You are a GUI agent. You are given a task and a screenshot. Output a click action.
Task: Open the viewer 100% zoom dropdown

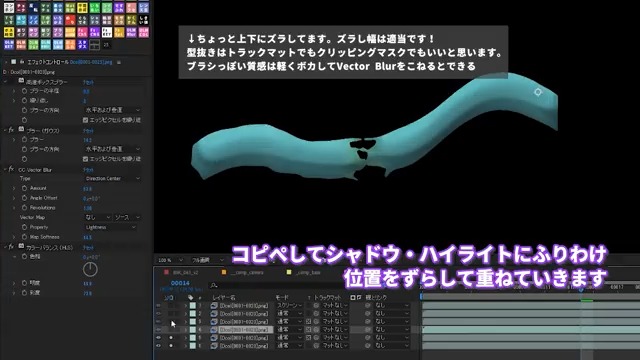coord(170,260)
